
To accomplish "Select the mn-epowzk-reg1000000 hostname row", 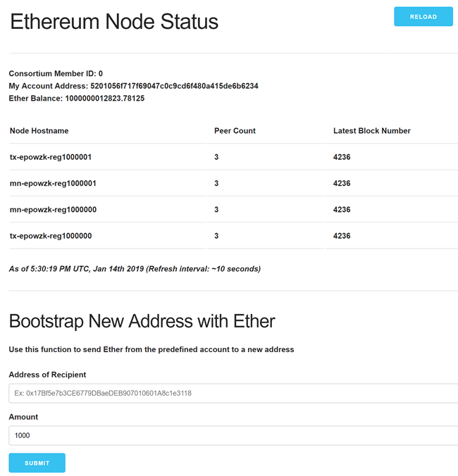I will (234, 209).
